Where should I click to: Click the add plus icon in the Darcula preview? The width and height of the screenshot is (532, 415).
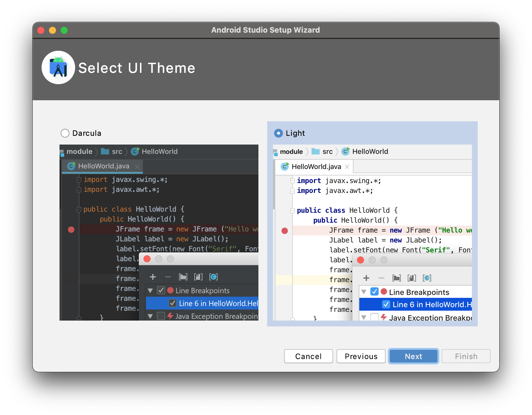pyautogui.click(x=153, y=277)
